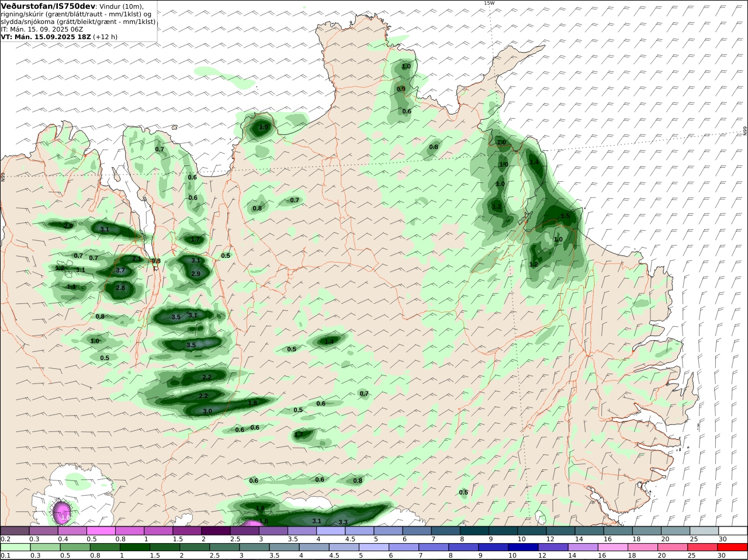Click the 1.5 precipitation value on the map
This screenshot has width=748, height=560.
pyautogui.click(x=565, y=216)
